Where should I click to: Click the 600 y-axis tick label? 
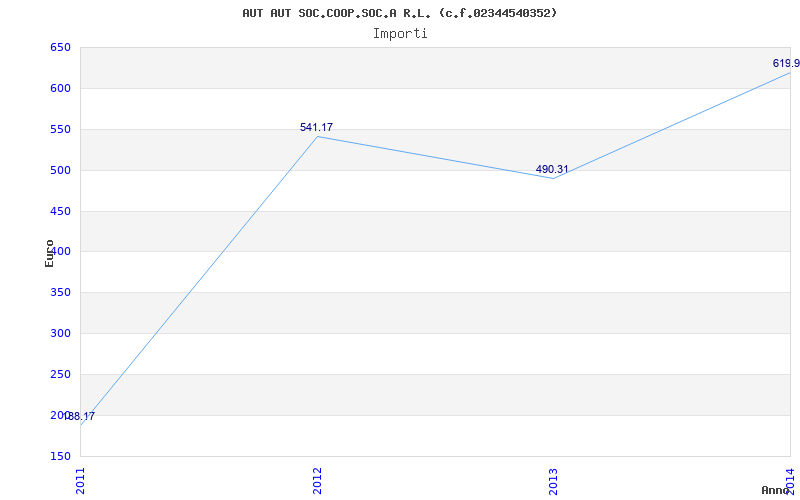[60, 89]
